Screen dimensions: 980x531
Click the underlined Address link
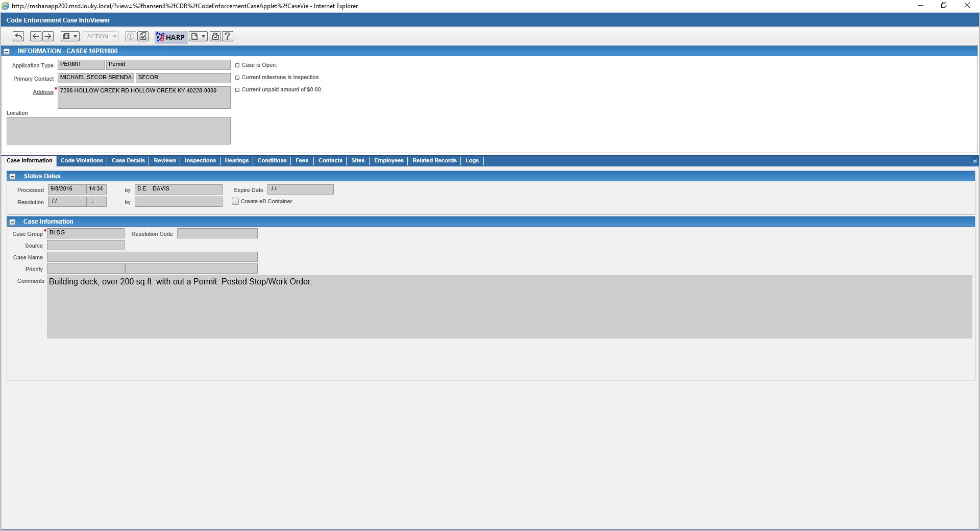(x=43, y=92)
